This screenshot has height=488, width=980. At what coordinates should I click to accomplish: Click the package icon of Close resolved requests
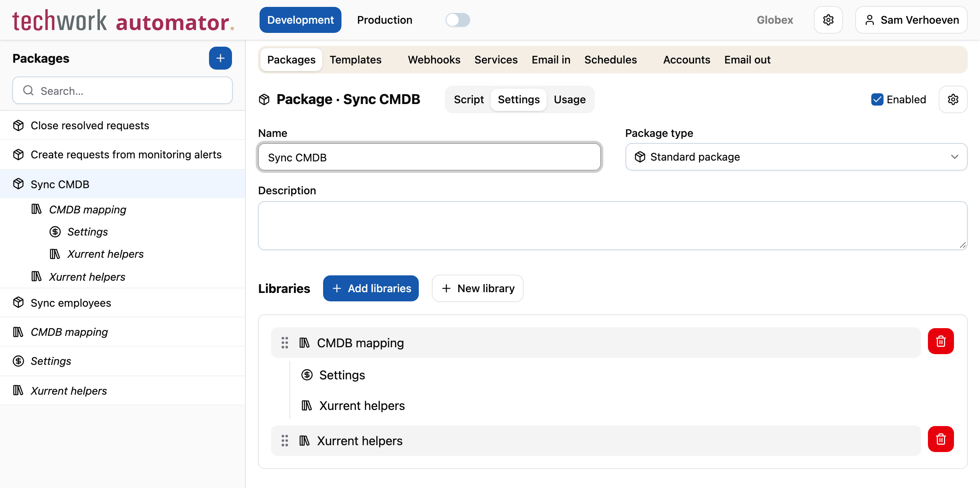coord(18,125)
